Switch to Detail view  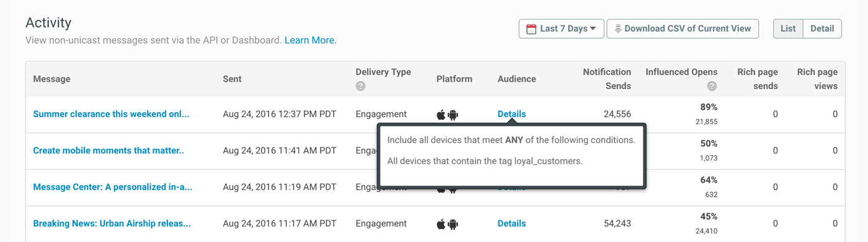tap(822, 28)
